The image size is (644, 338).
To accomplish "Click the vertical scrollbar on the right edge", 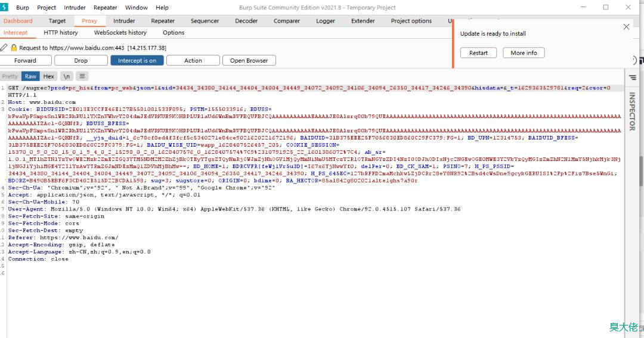I will (641, 170).
